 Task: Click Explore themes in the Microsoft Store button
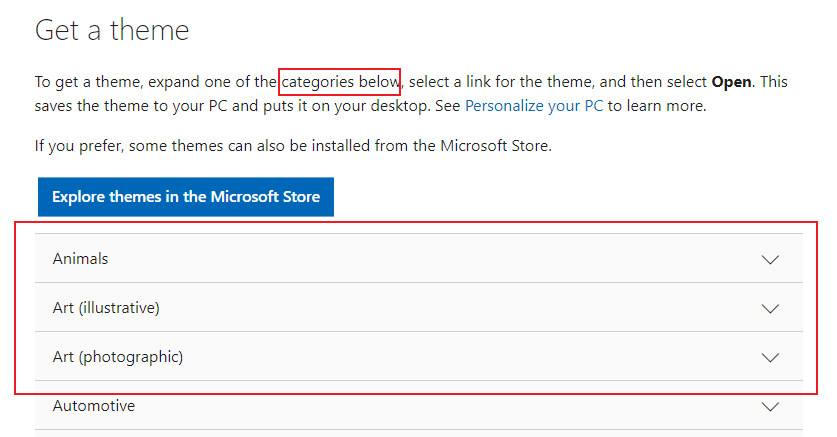point(186,197)
